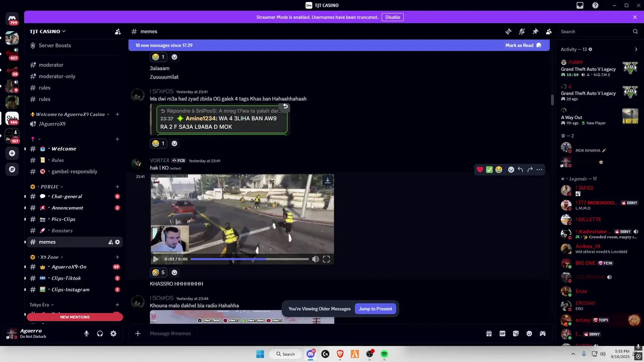The height and width of the screenshot is (362, 644).
Task: Add the laughing reaction with count 5
Action: click(158, 273)
